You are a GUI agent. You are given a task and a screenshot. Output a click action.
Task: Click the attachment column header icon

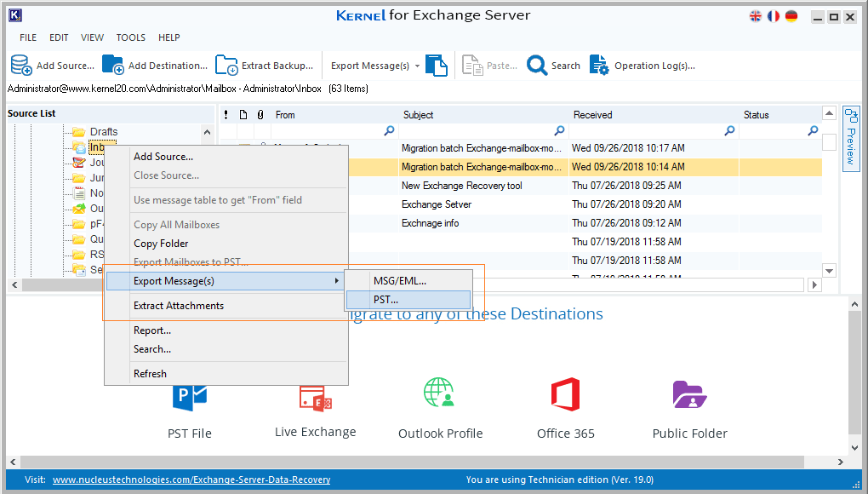[260, 115]
